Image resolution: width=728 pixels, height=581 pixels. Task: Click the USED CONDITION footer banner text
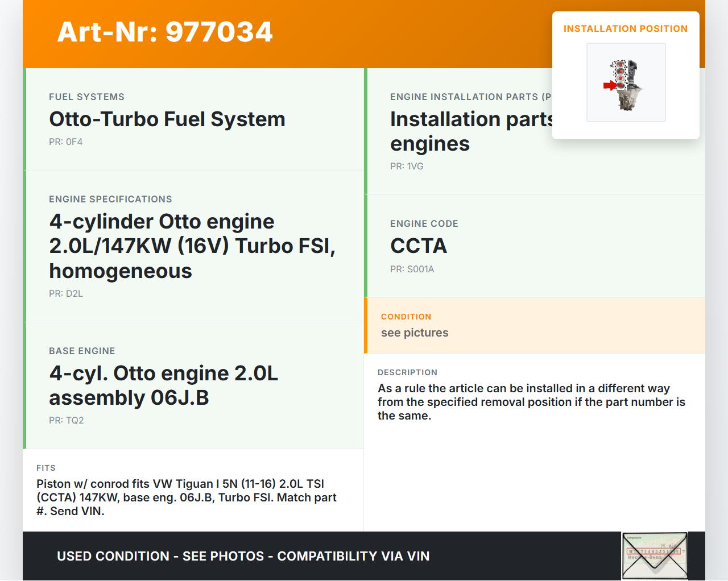coord(243,557)
